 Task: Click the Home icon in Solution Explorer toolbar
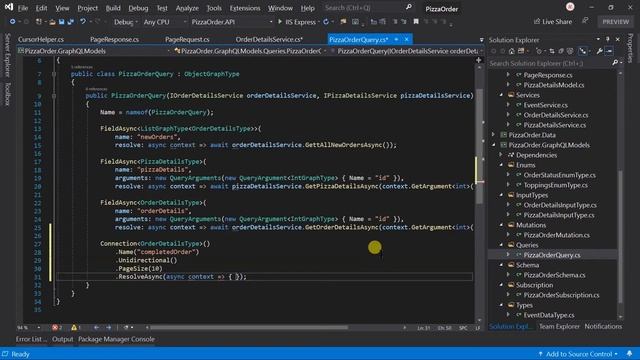[512, 51]
